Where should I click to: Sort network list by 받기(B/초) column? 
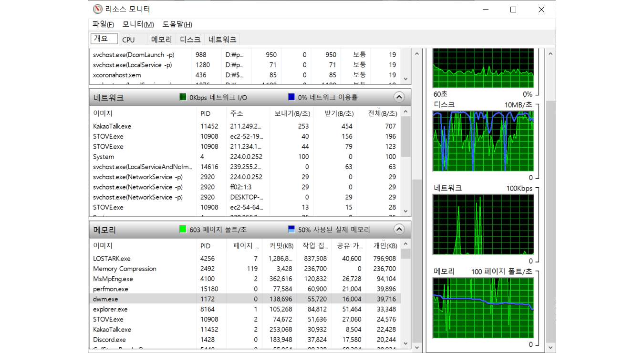tap(335, 113)
